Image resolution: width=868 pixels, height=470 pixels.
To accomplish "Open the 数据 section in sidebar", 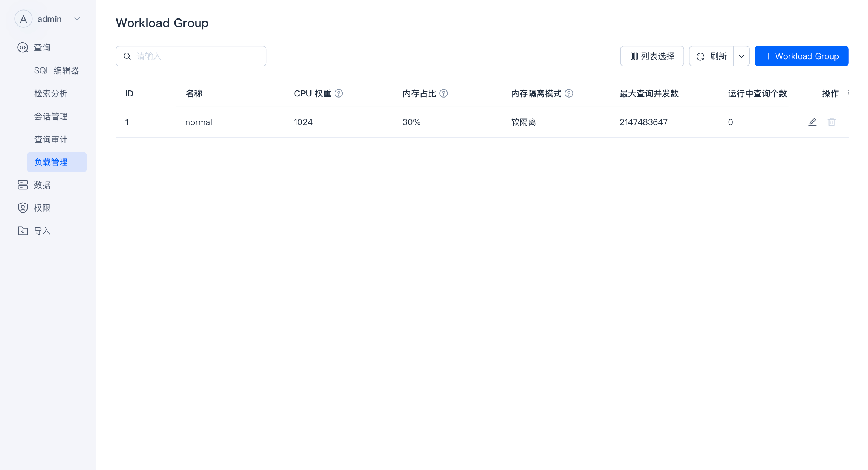I will click(42, 185).
